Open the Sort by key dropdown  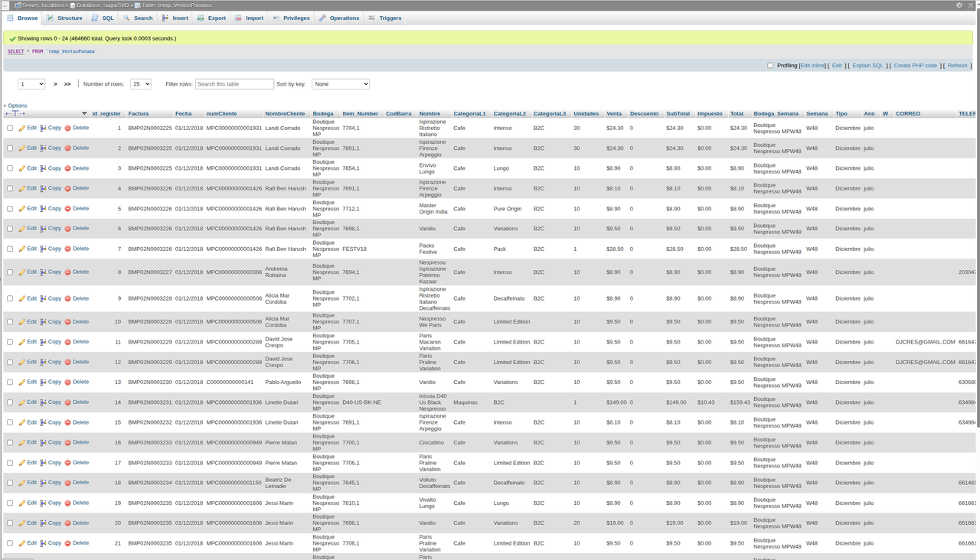pyautogui.click(x=340, y=83)
